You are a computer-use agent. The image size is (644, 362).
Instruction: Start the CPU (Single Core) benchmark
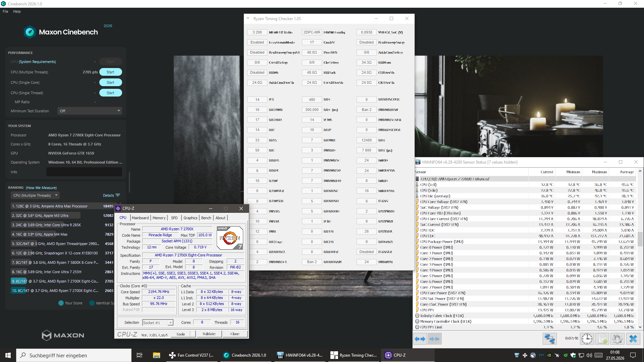(110, 82)
